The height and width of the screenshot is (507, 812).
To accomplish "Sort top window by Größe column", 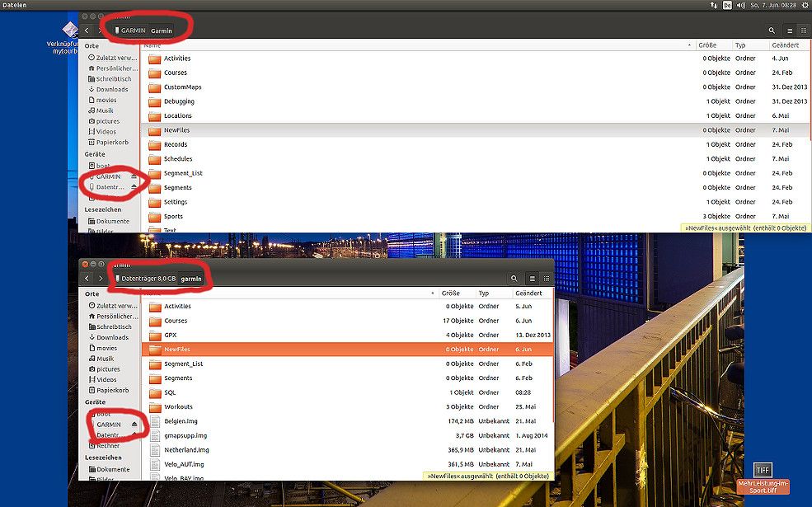I will pyautogui.click(x=708, y=45).
